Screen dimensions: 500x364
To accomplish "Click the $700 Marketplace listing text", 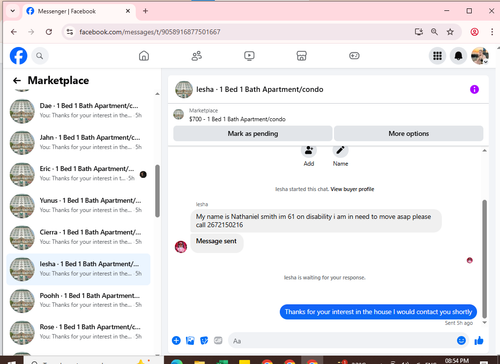I will click(x=237, y=119).
